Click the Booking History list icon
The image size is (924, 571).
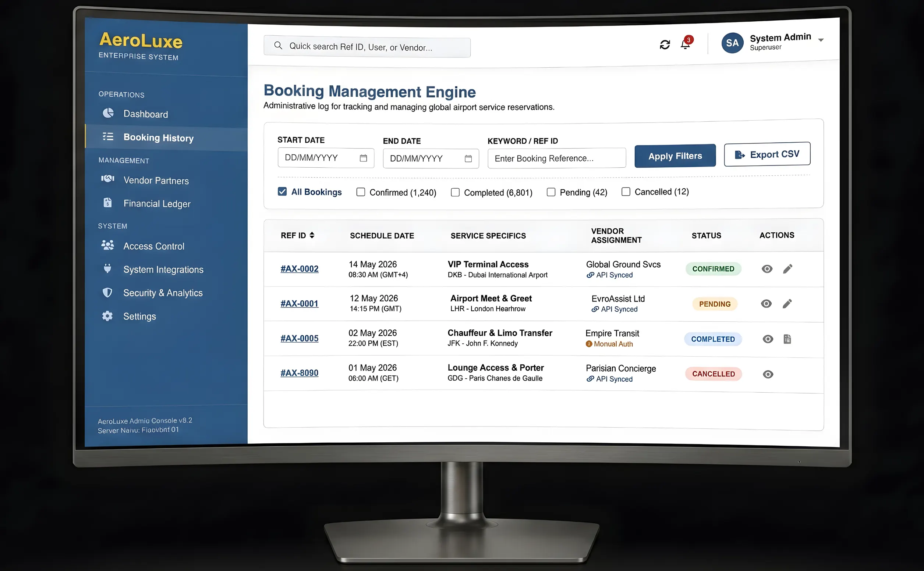click(108, 136)
